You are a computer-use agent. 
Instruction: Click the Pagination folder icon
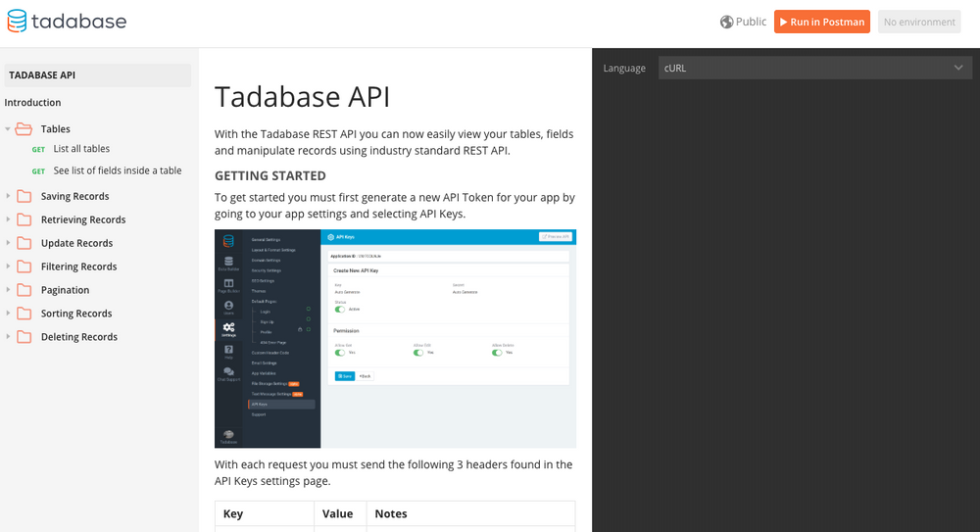pos(24,290)
